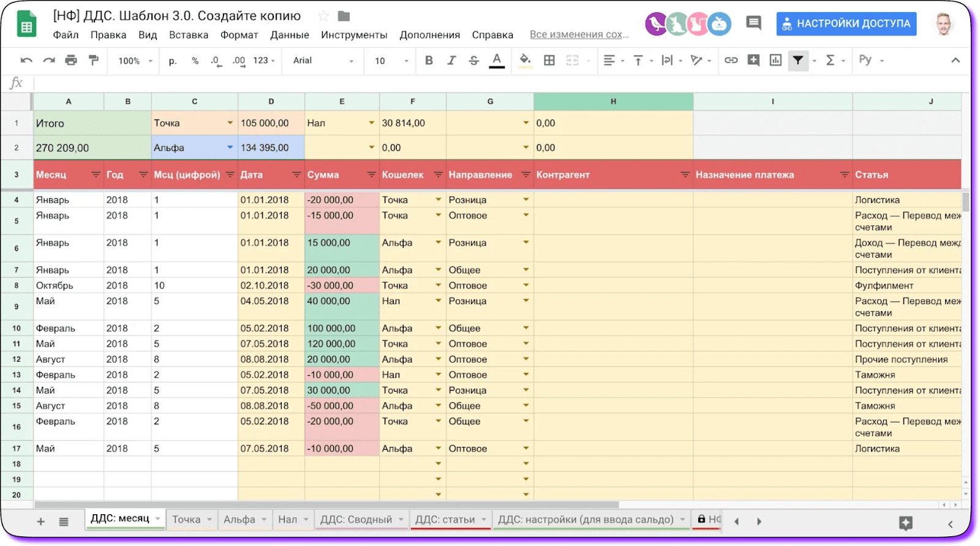Click the insert link icon

tap(731, 60)
